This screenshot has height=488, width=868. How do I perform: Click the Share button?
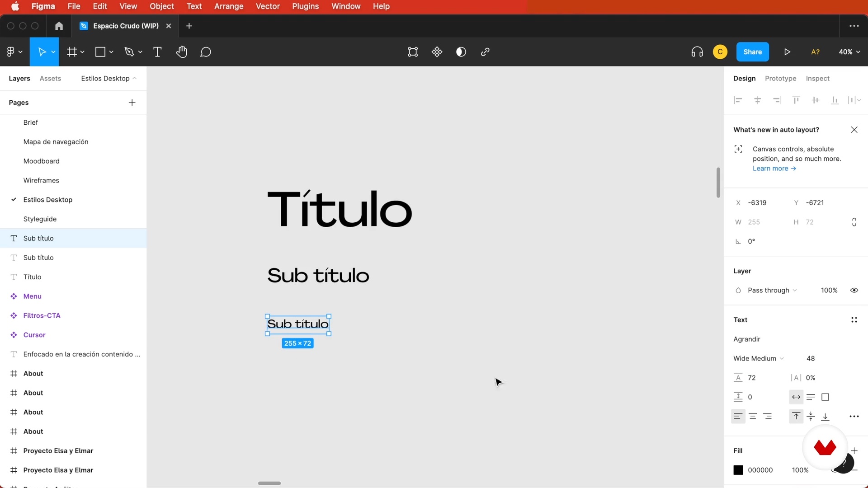[753, 52]
